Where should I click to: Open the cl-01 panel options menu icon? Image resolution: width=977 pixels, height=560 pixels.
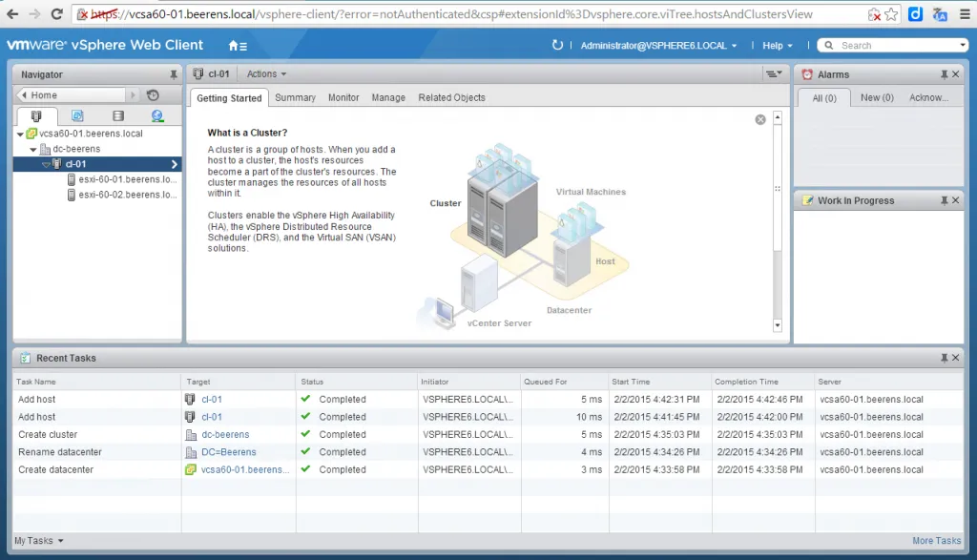(774, 74)
